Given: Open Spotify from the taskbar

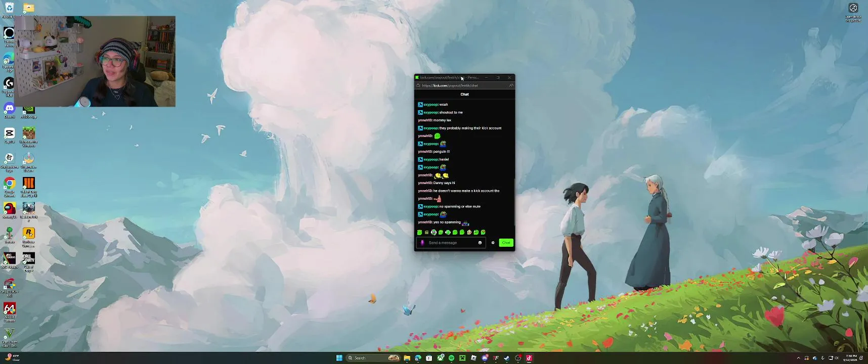Looking at the screenshot, I should 451,358.
